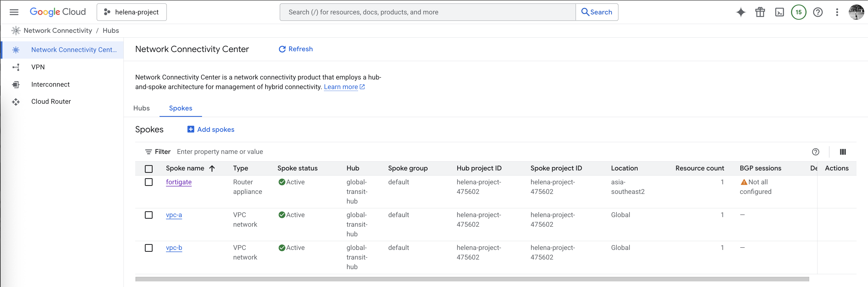Check the select-all spokes header checkbox
The height and width of the screenshot is (287, 868).
[149, 169]
